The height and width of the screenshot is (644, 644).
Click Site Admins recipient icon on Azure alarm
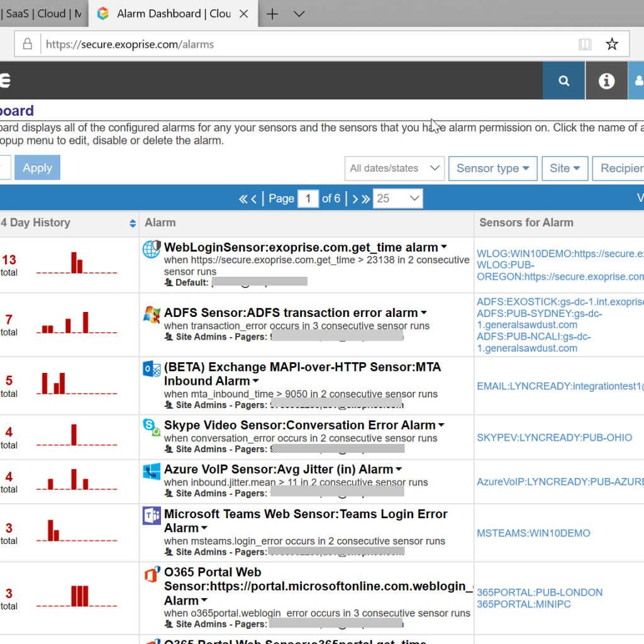[x=169, y=493]
